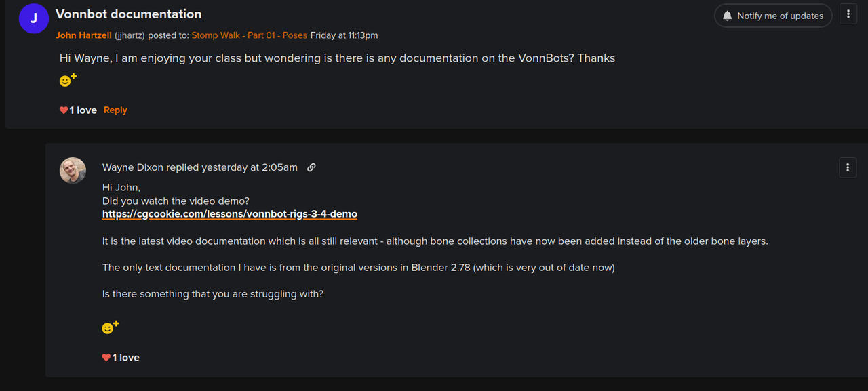Open three-dot options menu for main post
Image resolution: width=868 pixels, height=391 pixels.
coord(848,14)
